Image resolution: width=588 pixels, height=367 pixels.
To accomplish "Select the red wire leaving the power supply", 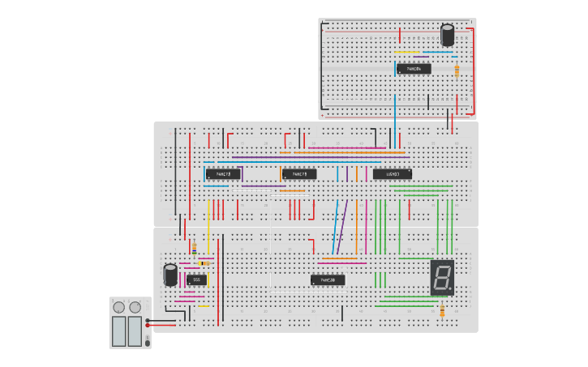I will point(162,326).
